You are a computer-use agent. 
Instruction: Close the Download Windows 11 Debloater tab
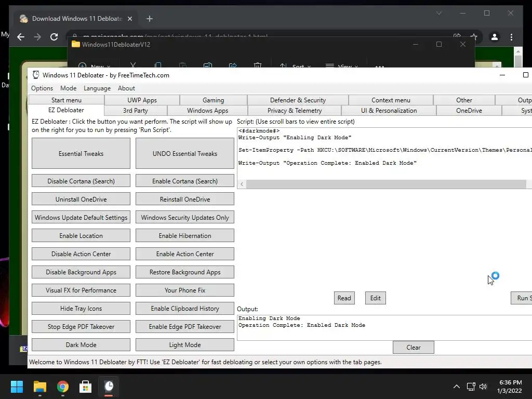pos(129,19)
